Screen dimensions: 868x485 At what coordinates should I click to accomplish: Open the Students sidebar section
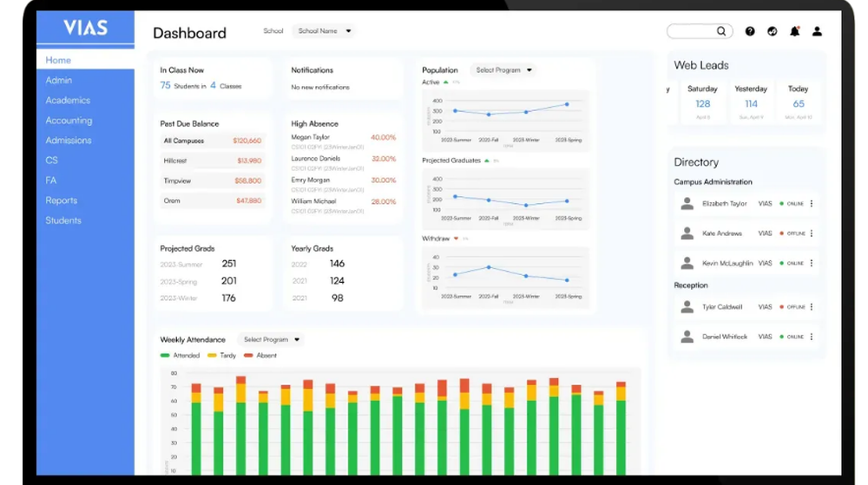(63, 220)
